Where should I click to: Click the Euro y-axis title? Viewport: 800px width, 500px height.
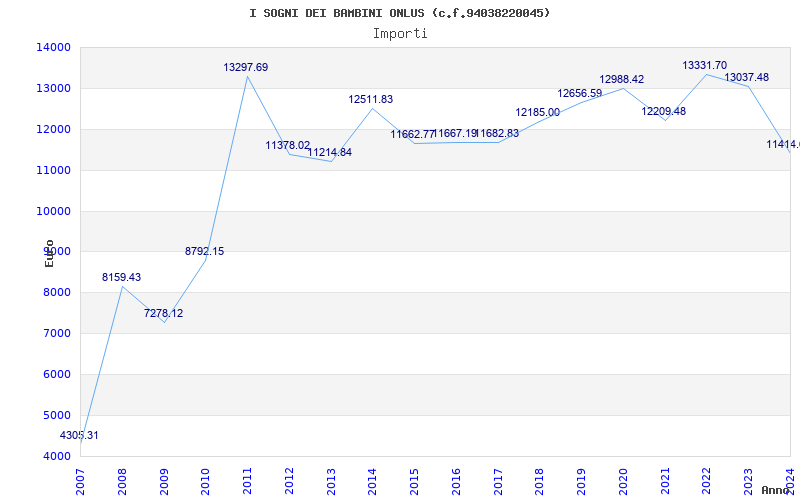coord(49,253)
